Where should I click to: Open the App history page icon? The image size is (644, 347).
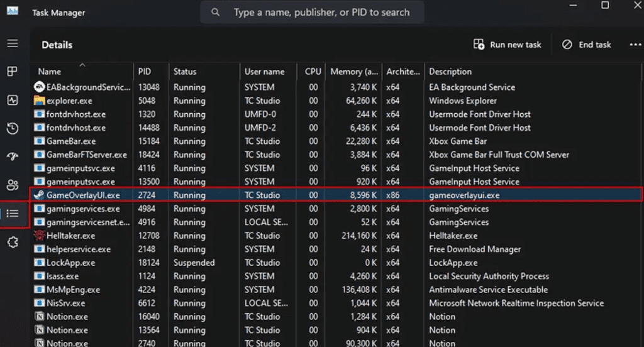[12, 128]
